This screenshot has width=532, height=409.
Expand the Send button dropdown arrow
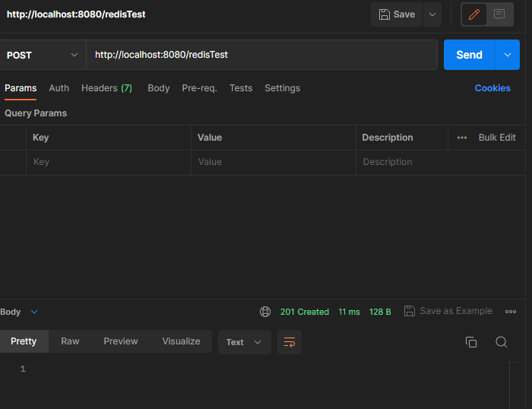pos(508,55)
